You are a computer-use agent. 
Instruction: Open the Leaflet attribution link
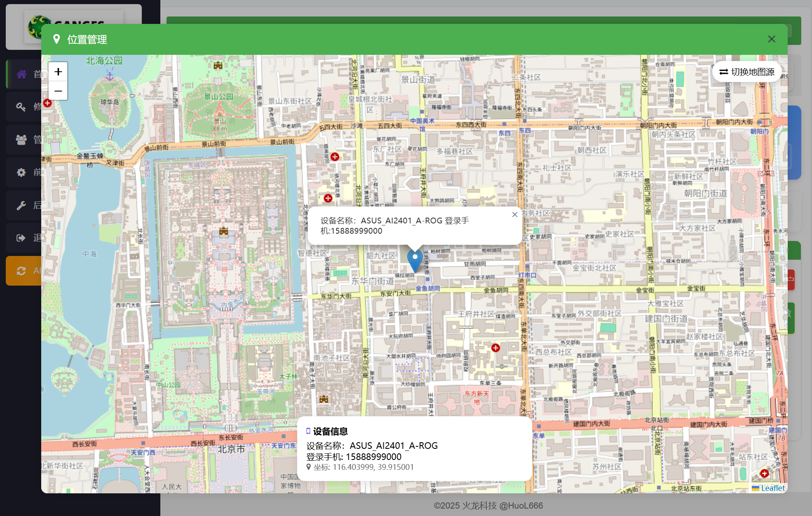coord(772,488)
